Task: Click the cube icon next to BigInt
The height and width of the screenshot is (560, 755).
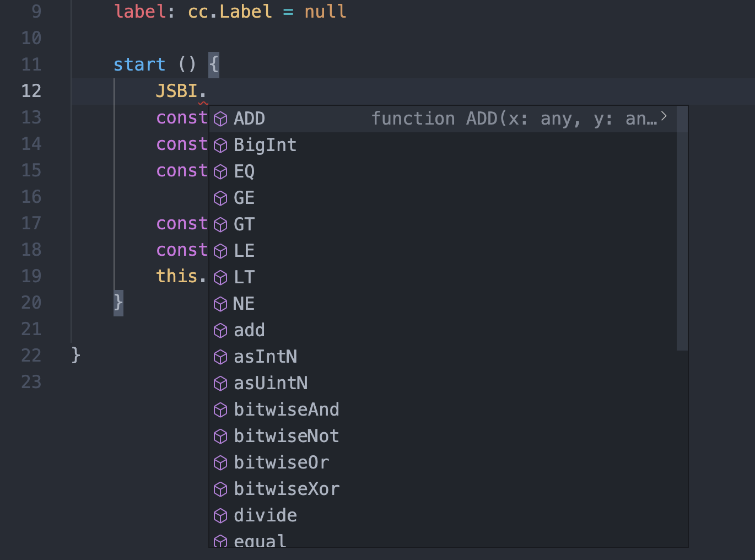Action: coord(220,146)
